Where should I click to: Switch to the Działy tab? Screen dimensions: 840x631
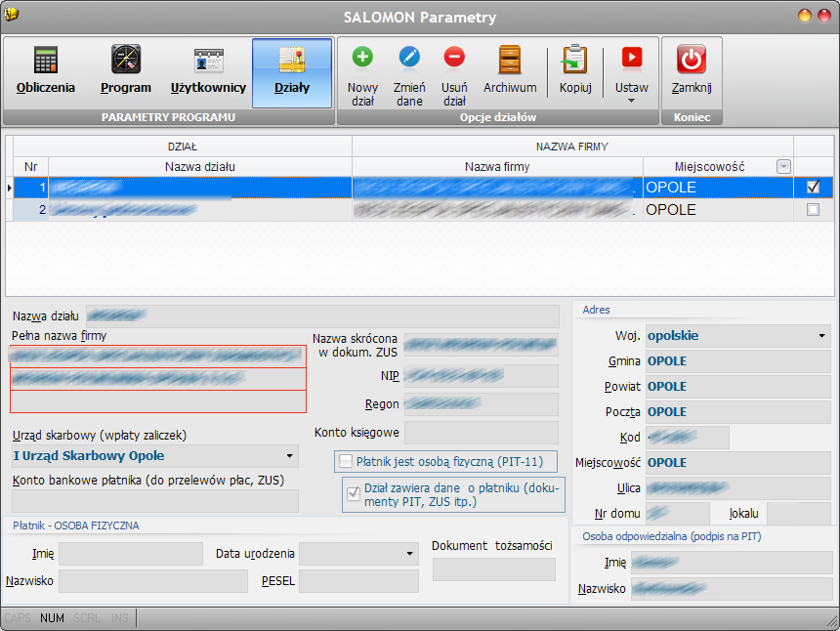click(292, 73)
